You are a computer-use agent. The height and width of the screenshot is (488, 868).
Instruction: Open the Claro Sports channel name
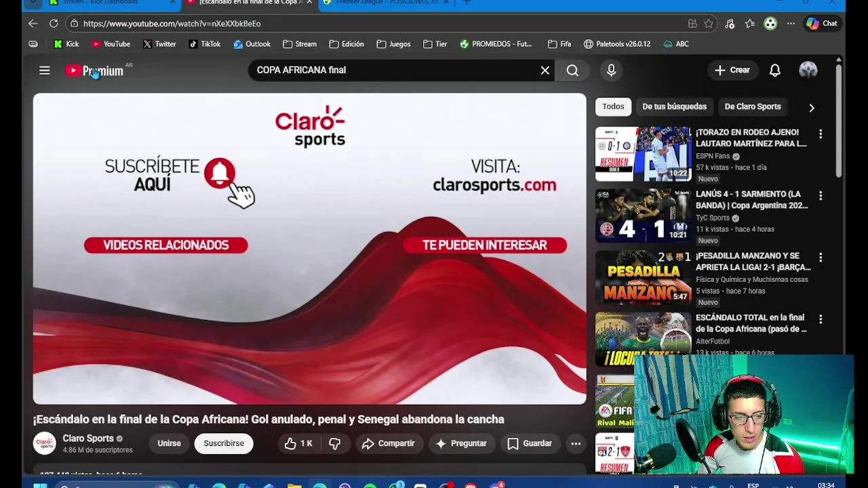tap(88, 439)
